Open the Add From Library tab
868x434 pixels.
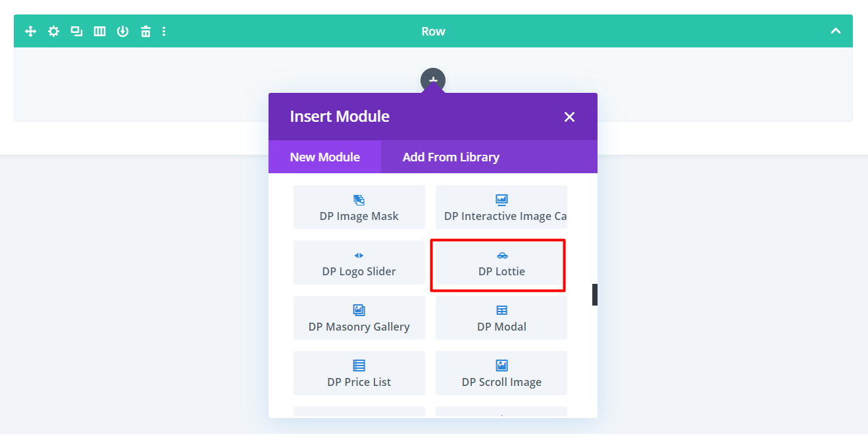(x=451, y=157)
